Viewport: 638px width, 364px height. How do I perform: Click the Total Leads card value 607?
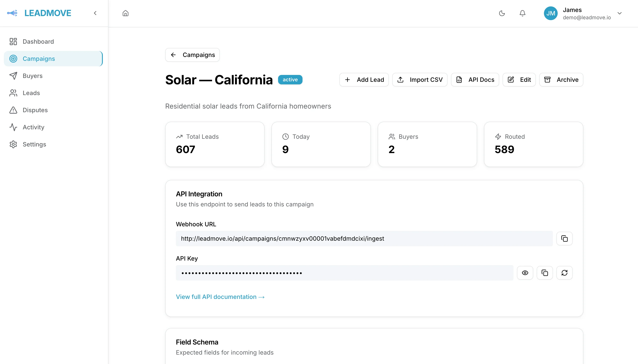tap(185, 149)
